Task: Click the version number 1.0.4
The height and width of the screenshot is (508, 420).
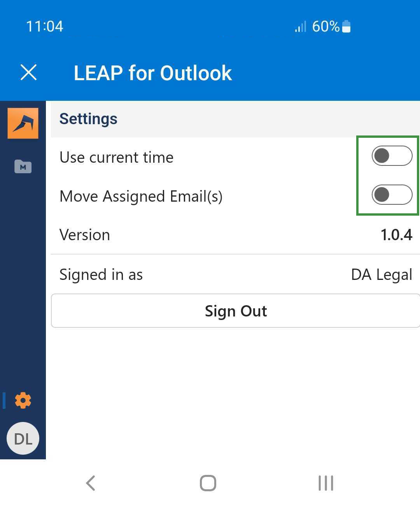Action: [396, 235]
